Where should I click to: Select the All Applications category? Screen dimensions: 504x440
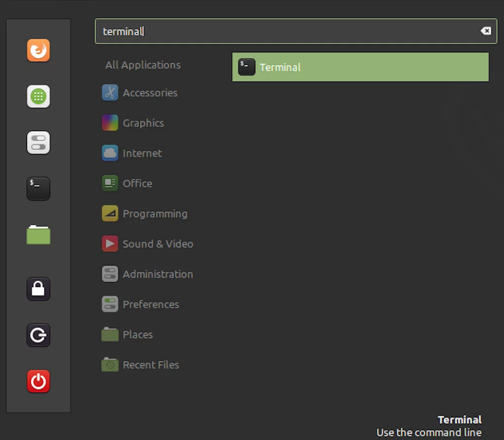click(x=143, y=65)
